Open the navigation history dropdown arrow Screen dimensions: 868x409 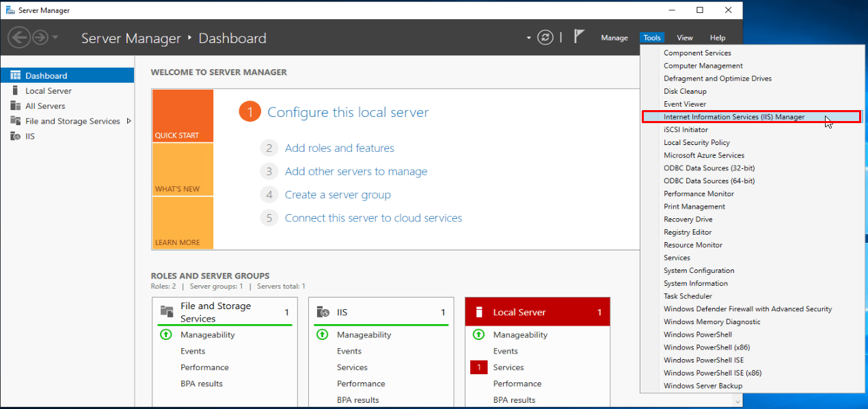pyautogui.click(x=55, y=38)
